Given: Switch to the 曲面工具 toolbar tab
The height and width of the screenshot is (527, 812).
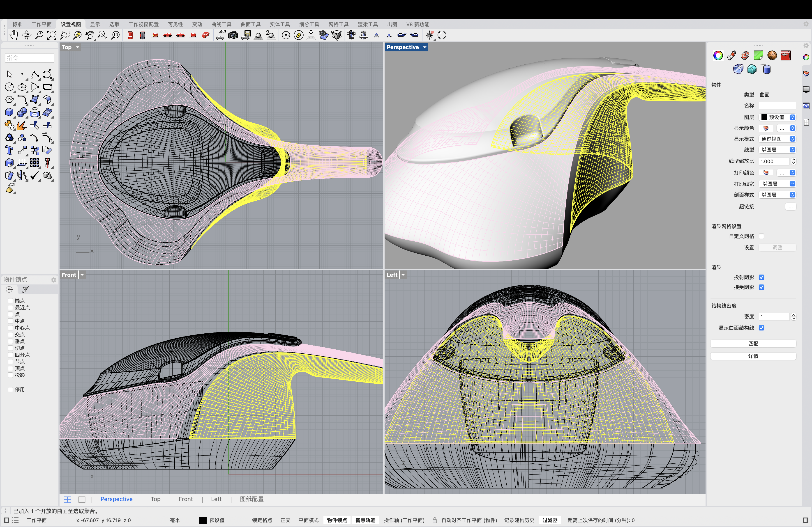Looking at the screenshot, I should [250, 24].
